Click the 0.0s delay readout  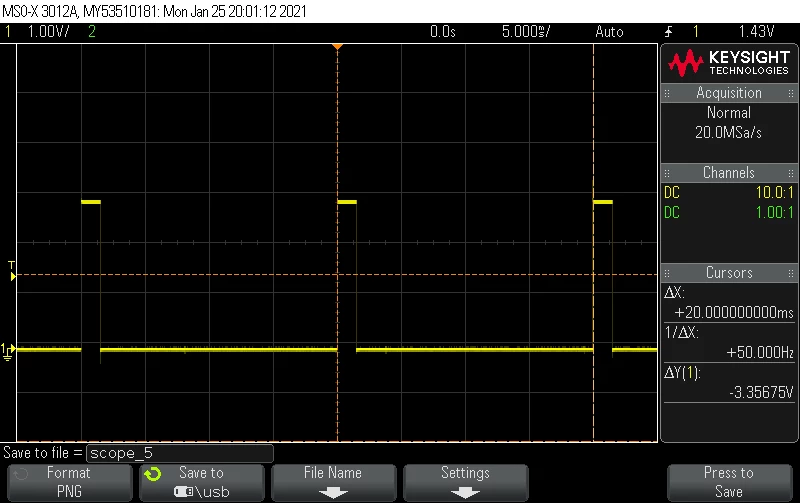point(442,32)
